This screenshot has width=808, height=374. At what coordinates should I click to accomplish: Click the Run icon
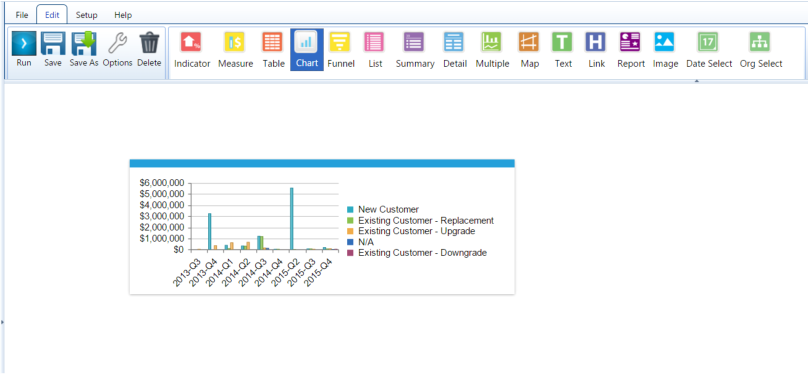pyautogui.click(x=24, y=43)
